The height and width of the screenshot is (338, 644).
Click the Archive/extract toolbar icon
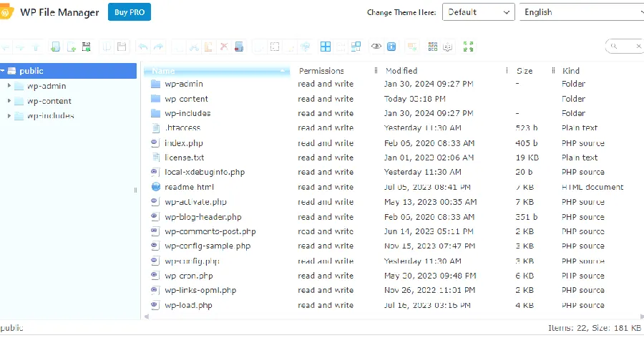point(412,47)
